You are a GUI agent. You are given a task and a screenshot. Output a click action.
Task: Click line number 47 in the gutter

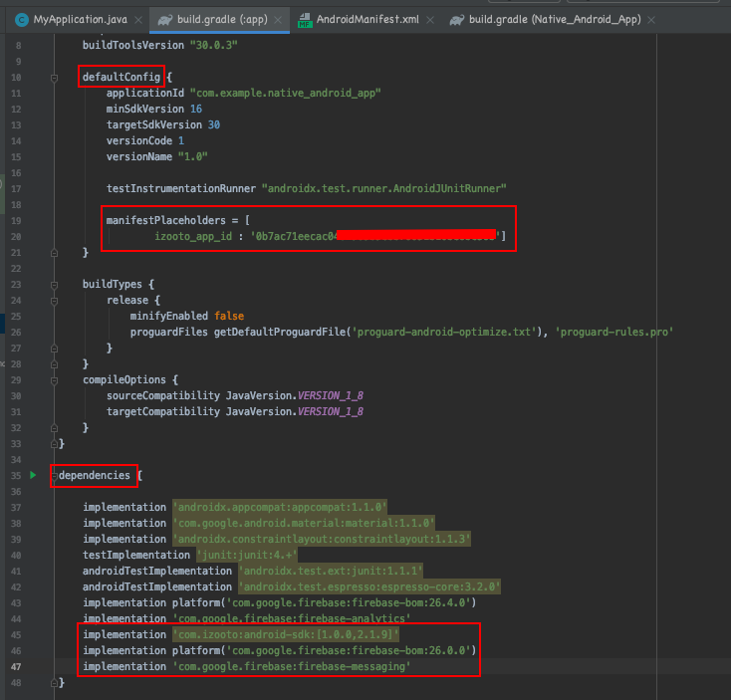point(16,666)
